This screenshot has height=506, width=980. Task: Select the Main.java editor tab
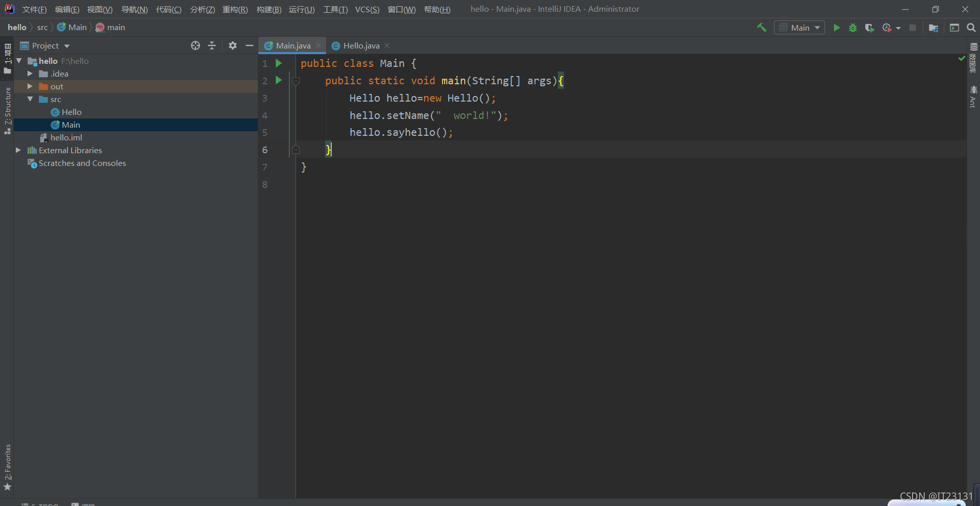293,45
